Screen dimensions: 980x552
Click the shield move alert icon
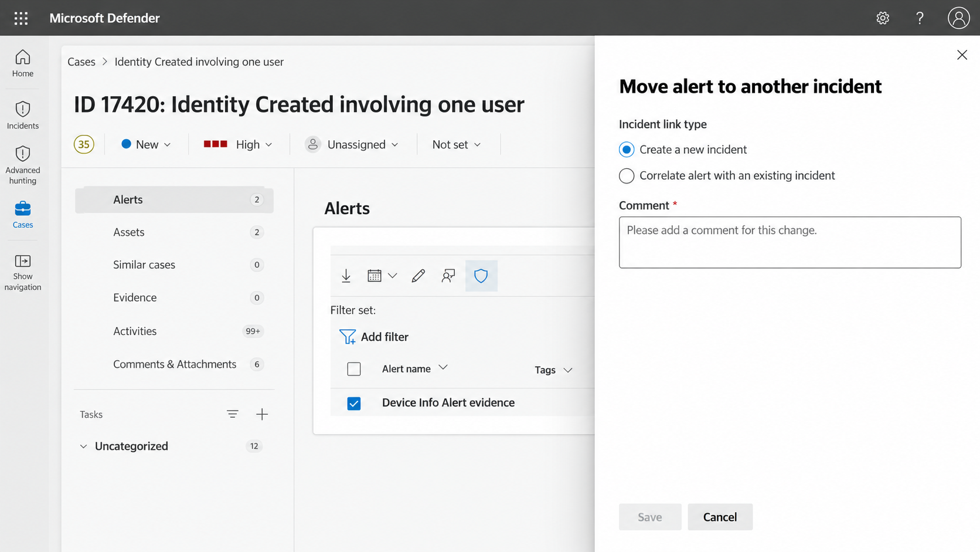tap(481, 276)
